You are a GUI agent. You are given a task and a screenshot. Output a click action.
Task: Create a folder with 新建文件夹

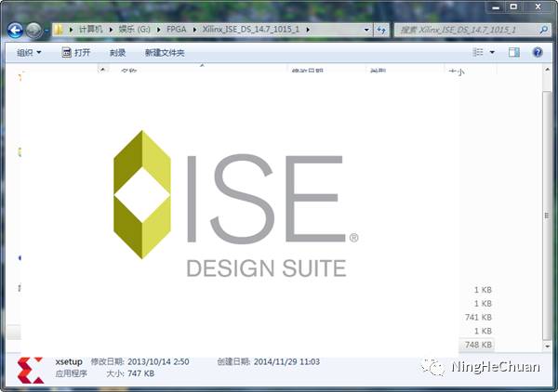click(x=165, y=53)
